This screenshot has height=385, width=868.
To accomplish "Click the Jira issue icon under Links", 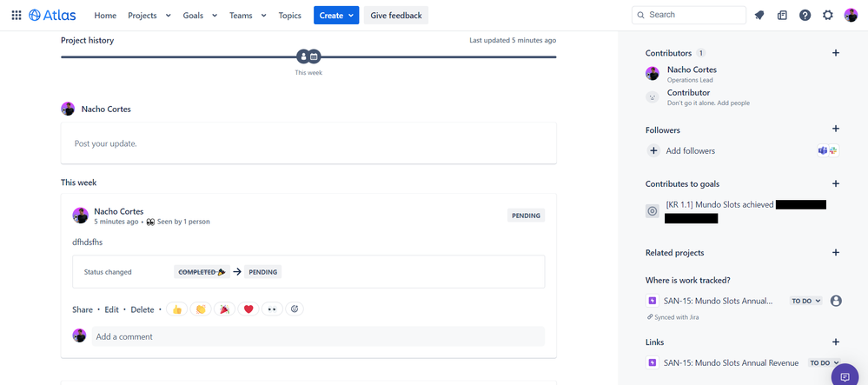I will [653, 363].
